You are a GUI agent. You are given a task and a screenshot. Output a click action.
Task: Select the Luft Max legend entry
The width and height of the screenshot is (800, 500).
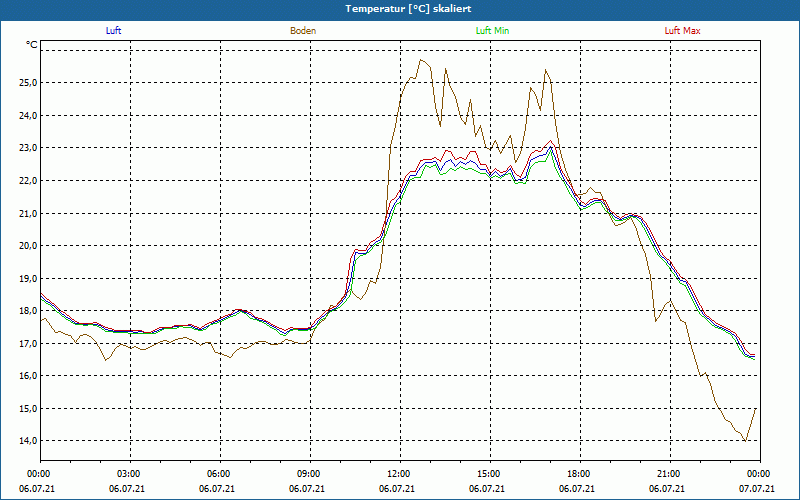coord(682,31)
